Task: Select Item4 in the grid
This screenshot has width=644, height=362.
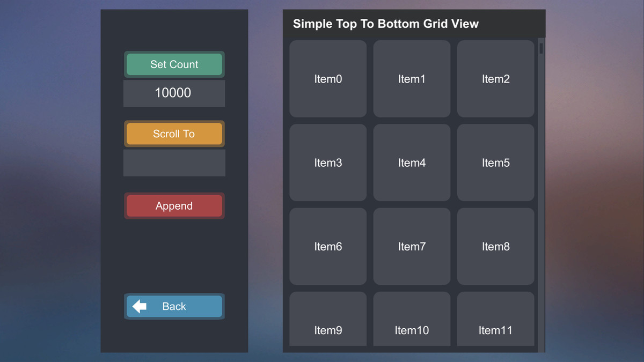Action: point(412,162)
